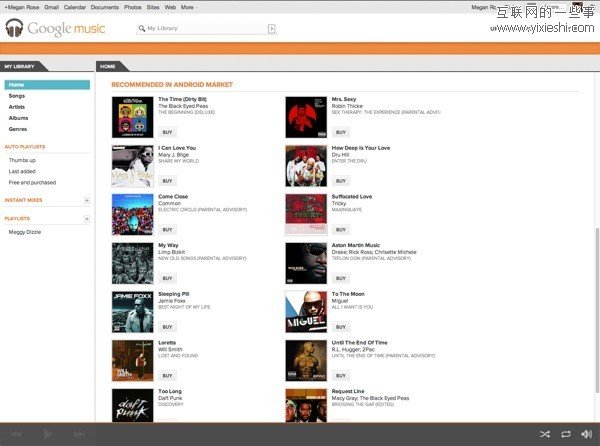Image resolution: width=600 pixels, height=446 pixels.
Task: Buy The Time (Dirty Bit) track
Action: pyautogui.click(x=167, y=132)
